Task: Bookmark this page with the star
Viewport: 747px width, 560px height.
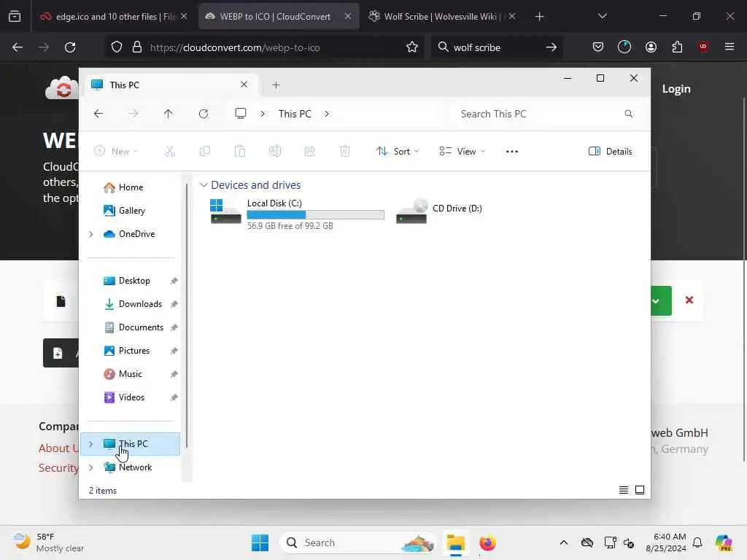Action: (412, 47)
